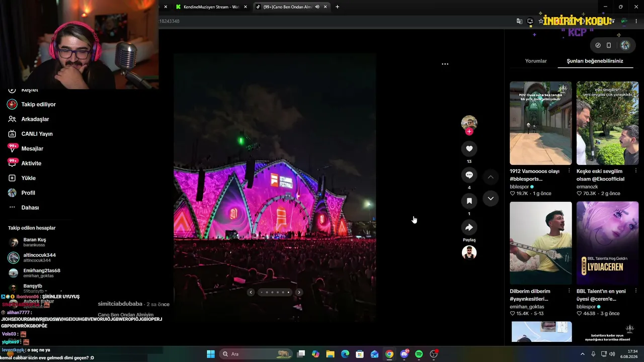Viewport: 644px width, 362px height.
Task: Show the previous photo in the carousel
Action: [251, 292]
